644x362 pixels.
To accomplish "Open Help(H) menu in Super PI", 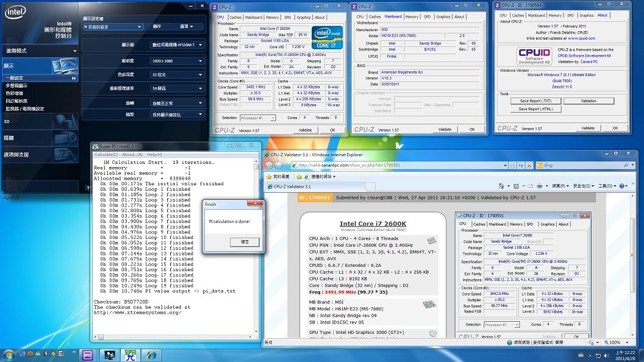I will click(154, 154).
